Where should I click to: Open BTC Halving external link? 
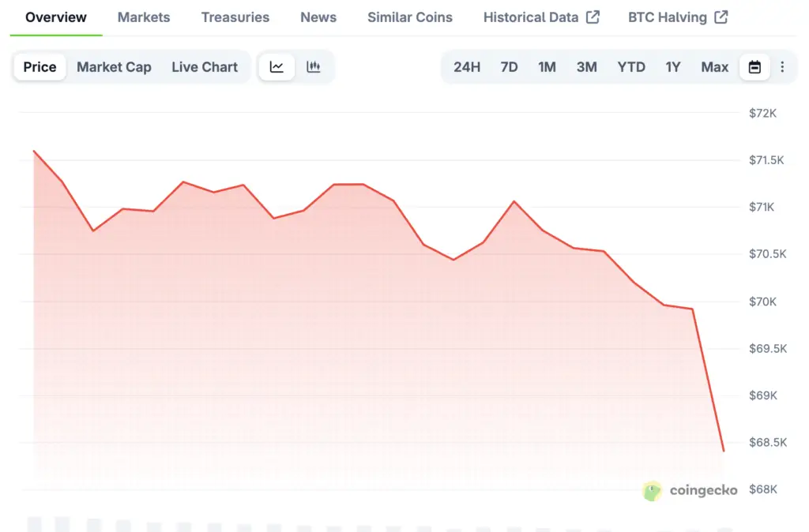pos(678,17)
